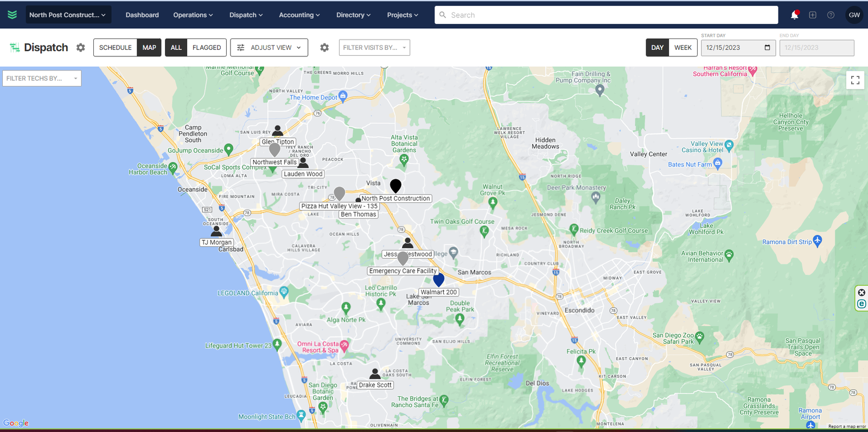Screen dimensions: 868x432
Task: Select the North Post Construction black pin
Action: tap(396, 186)
